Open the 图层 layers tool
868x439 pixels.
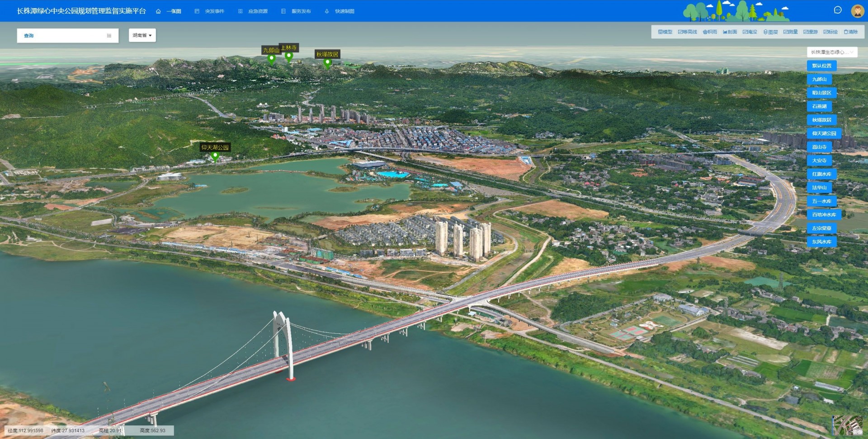click(770, 32)
